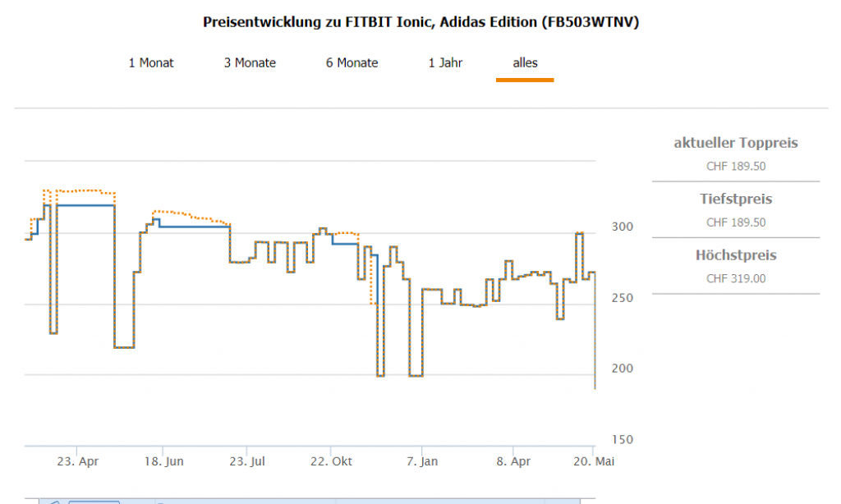Viewport: 841px width, 504px height.
Task: Click the 7. Jan date axis label
Action: [x=422, y=462]
